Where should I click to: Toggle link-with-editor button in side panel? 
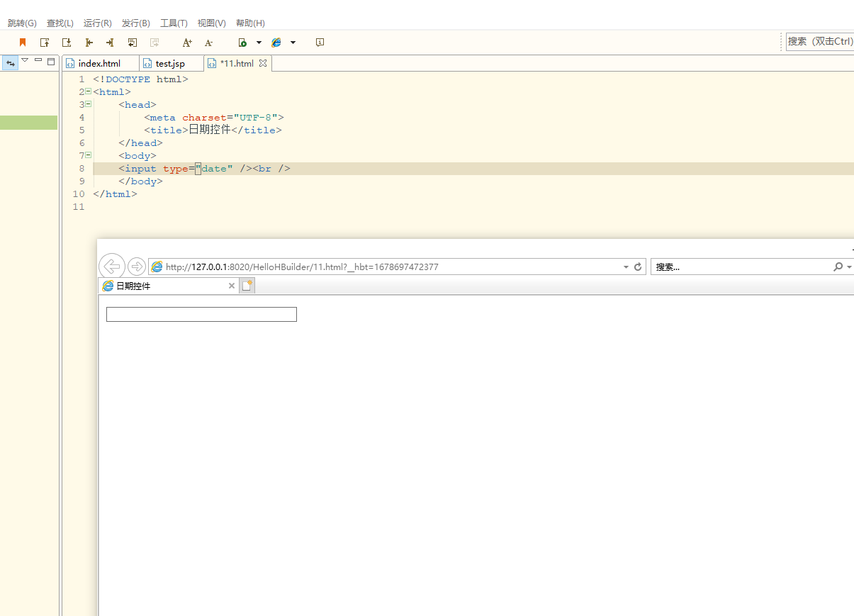click(10, 62)
